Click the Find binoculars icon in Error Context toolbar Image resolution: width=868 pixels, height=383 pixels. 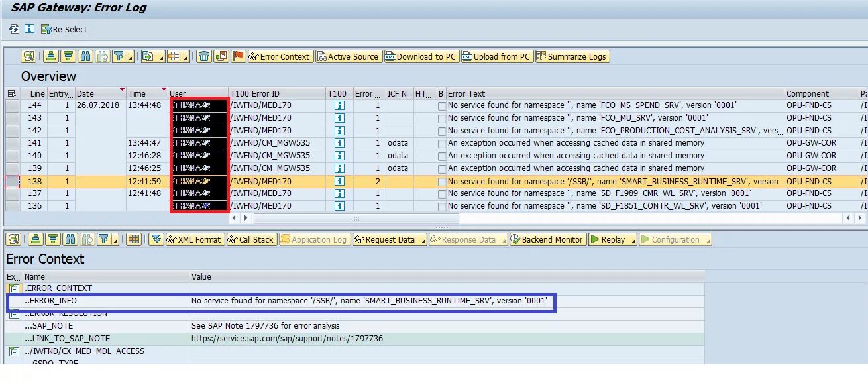[70, 239]
